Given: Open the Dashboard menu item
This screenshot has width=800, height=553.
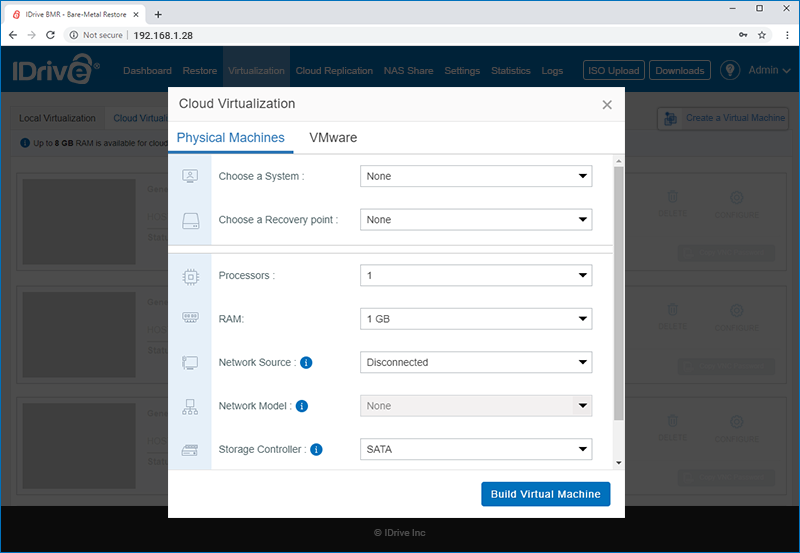Looking at the screenshot, I should pos(147,70).
